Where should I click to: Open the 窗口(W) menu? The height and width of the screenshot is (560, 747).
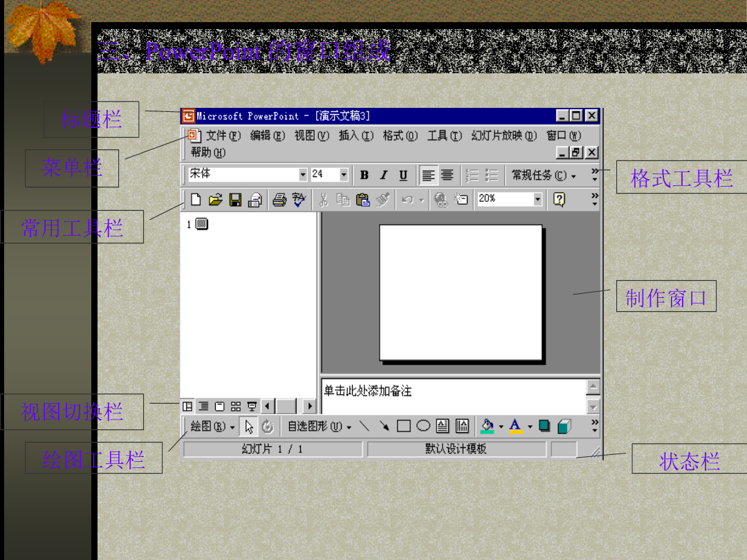[x=564, y=136]
